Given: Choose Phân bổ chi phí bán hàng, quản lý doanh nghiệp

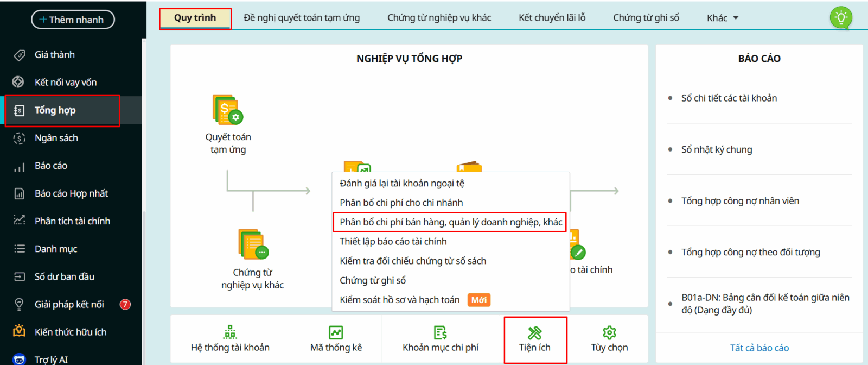Looking at the screenshot, I should click(451, 222).
